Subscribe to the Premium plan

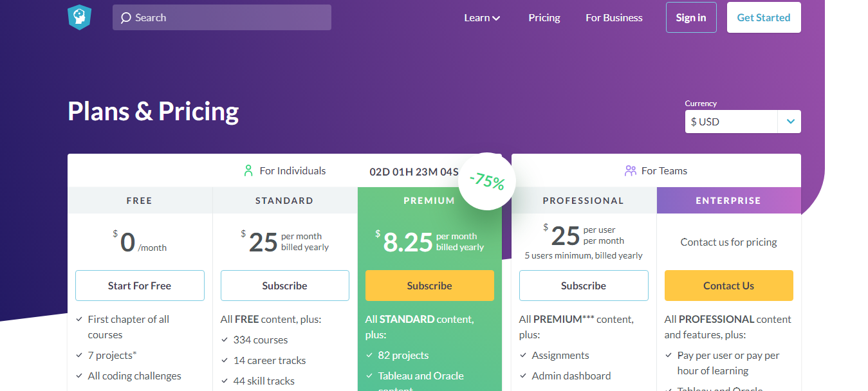click(x=429, y=286)
